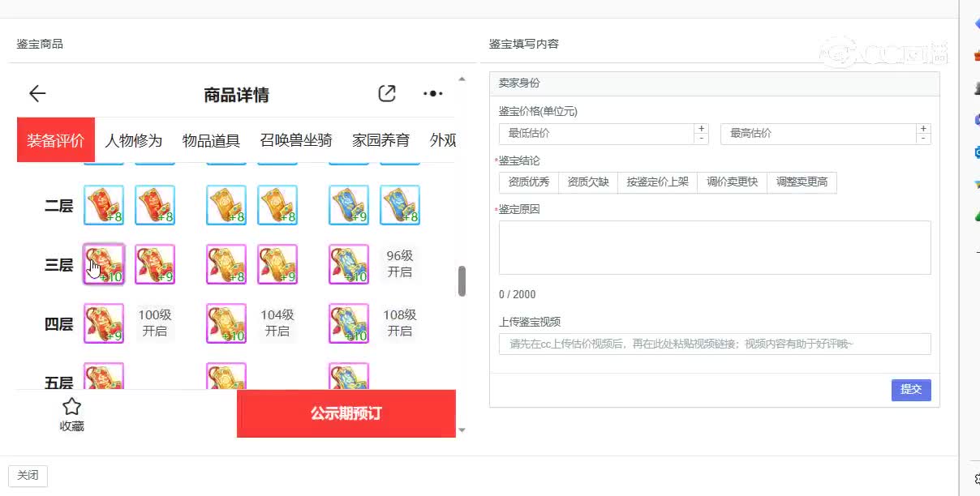
Task: Select 三层 yellow +8 gem
Action: click(226, 264)
